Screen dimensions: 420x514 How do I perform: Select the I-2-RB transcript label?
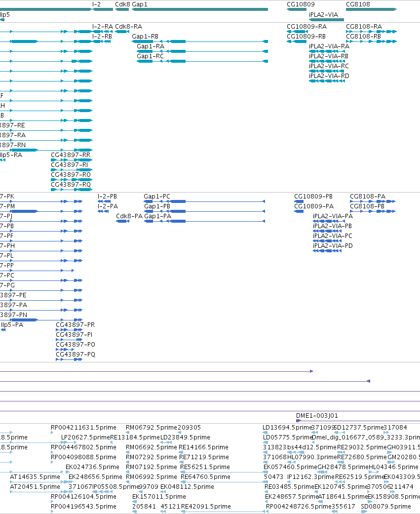102,37
